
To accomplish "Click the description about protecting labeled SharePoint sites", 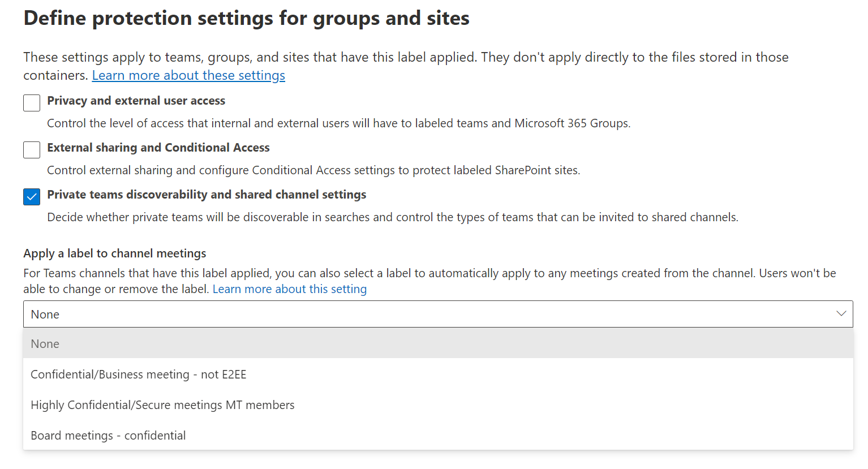I will click(x=313, y=170).
